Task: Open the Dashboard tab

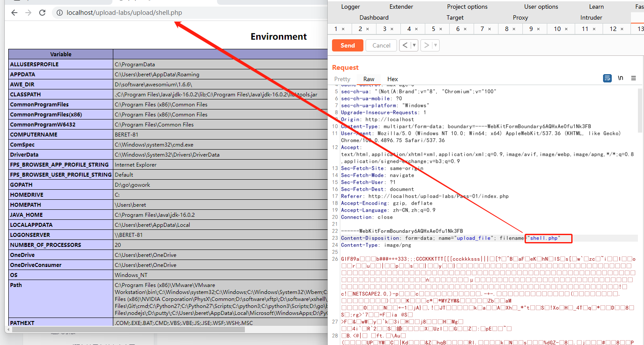Action: (x=374, y=17)
